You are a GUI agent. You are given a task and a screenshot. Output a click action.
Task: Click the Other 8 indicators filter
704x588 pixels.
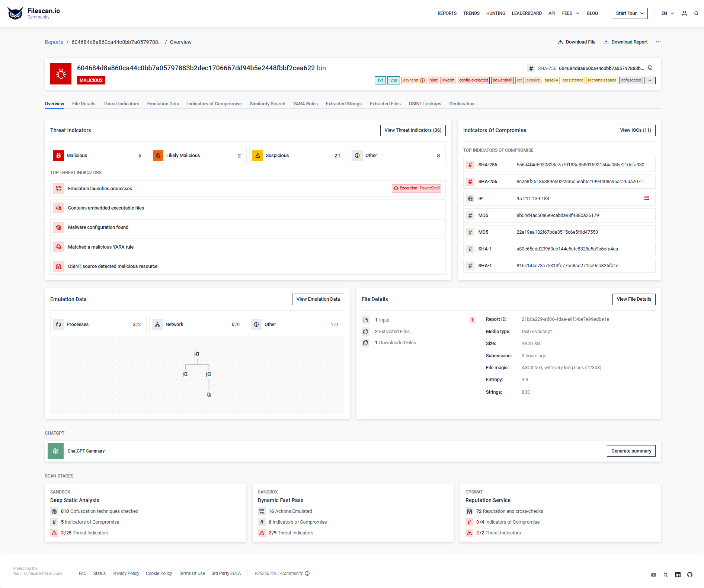397,156
